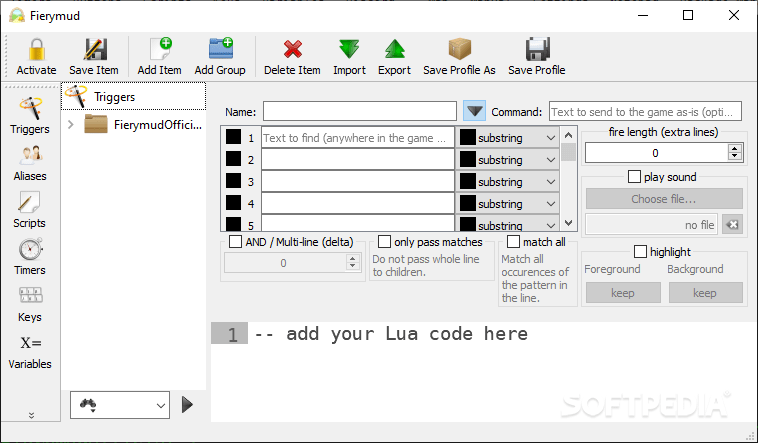Click the pattern list scrollbar down arrow
This screenshot has width=758, height=443.
(568, 223)
